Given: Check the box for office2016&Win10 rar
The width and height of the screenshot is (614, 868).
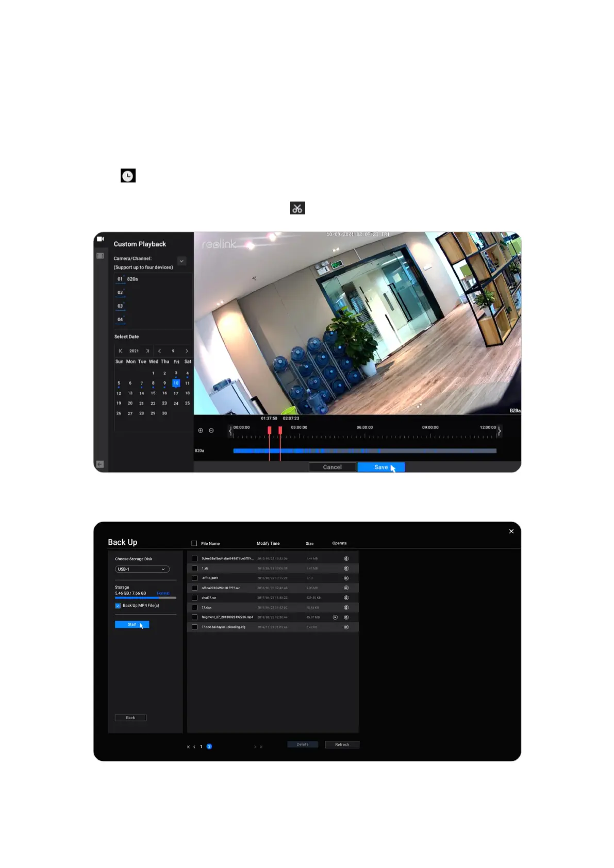Looking at the screenshot, I should [x=194, y=588].
